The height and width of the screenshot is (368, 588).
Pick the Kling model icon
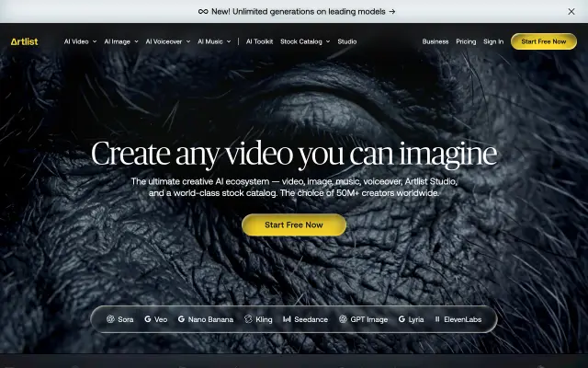coord(248,319)
